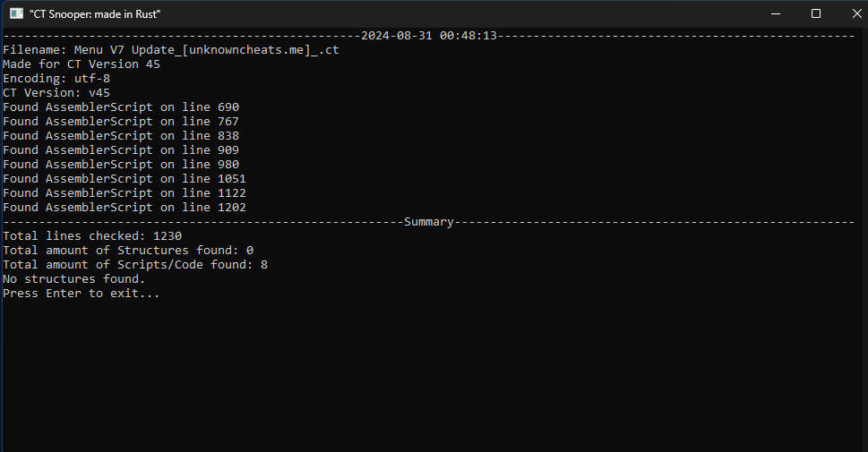Image resolution: width=868 pixels, height=452 pixels.
Task: Click "Found AssemblerScript on line 1122"
Action: (x=125, y=193)
